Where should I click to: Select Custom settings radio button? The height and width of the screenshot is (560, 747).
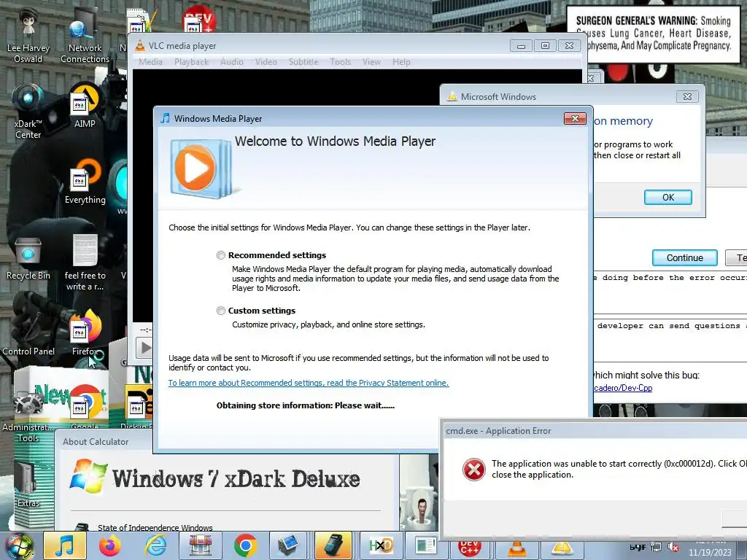tap(220, 311)
